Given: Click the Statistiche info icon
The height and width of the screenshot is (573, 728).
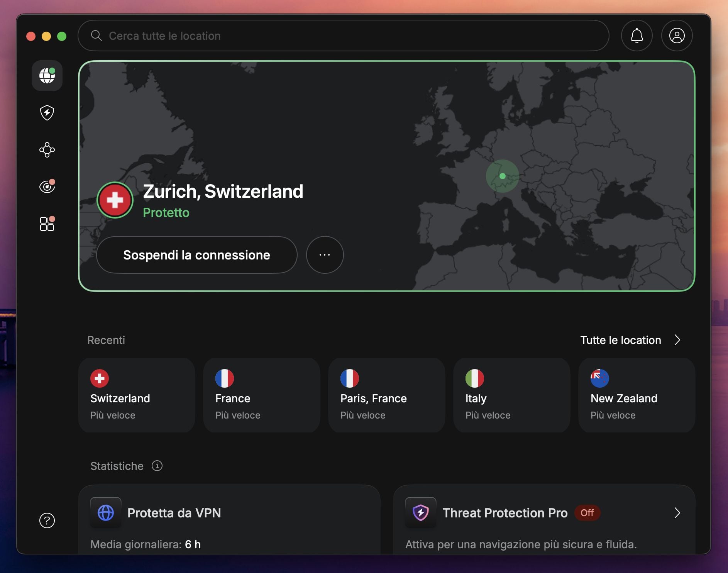Looking at the screenshot, I should tap(157, 466).
